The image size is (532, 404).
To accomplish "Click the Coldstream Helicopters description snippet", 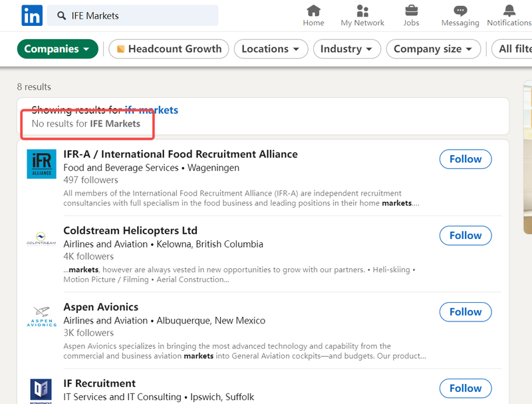I will tap(239, 275).
